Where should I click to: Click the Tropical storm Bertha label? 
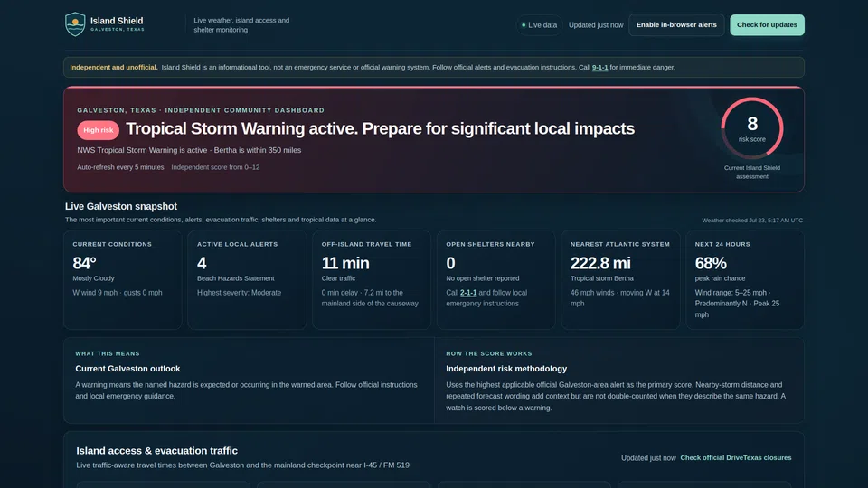click(602, 278)
